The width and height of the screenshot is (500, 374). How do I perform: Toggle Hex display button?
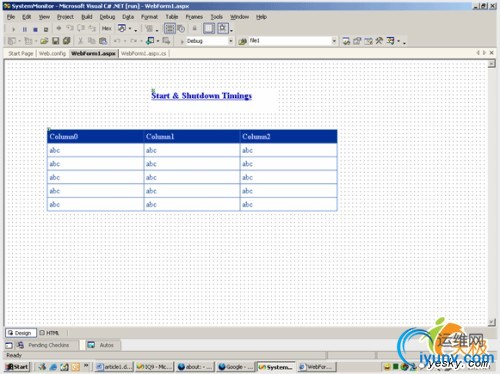(107, 29)
